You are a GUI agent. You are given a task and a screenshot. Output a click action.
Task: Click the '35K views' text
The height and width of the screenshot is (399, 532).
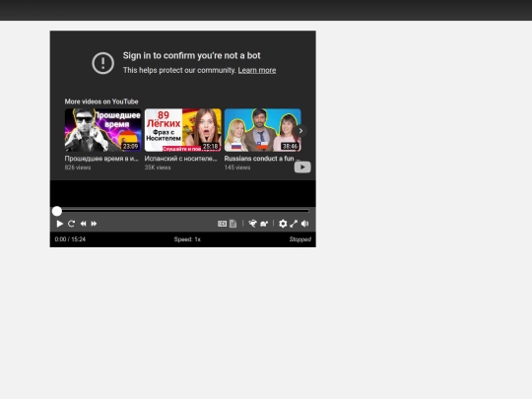point(158,167)
